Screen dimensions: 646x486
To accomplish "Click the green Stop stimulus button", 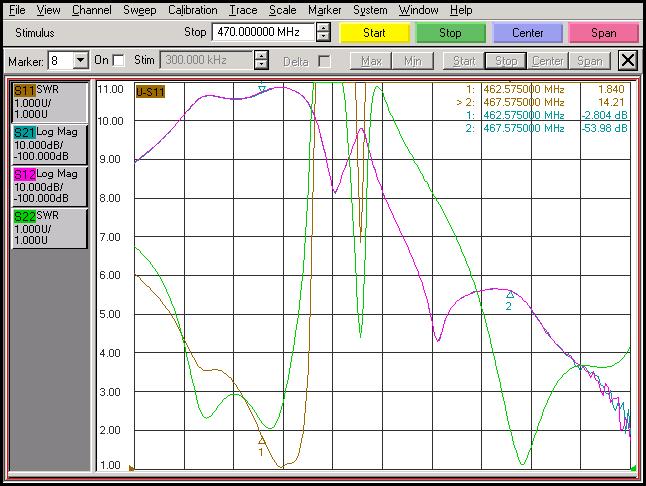I will [x=450, y=33].
